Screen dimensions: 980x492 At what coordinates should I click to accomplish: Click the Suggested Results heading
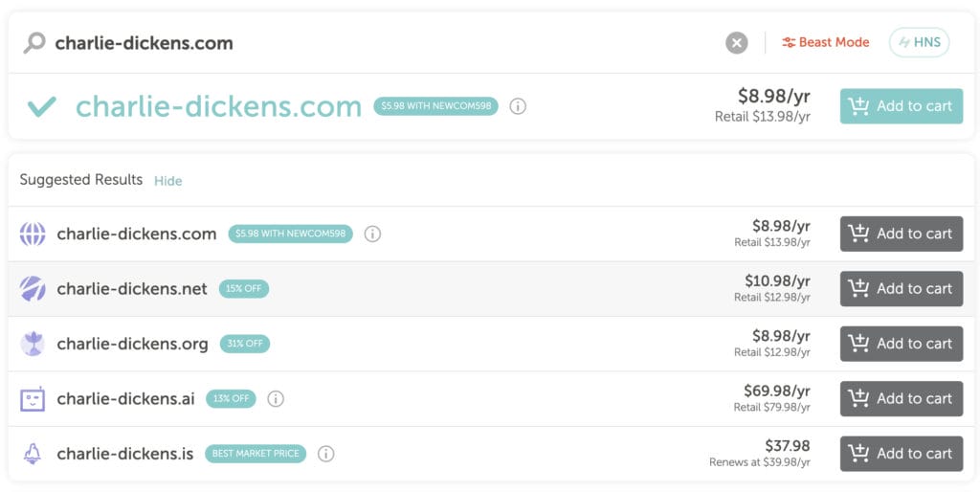(81, 180)
